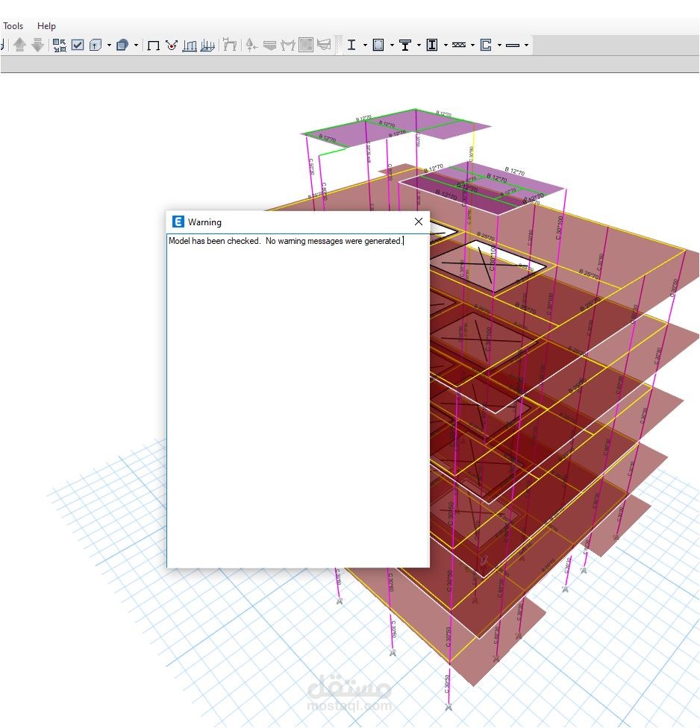Toggle the set display options checkbox icon
The height and width of the screenshot is (728, 700).
78,45
